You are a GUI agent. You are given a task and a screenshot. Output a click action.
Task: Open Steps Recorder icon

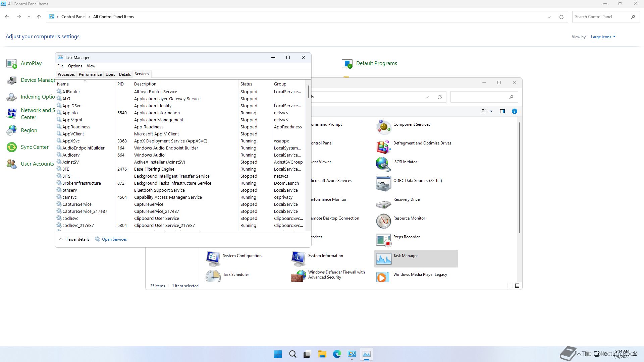point(383,240)
